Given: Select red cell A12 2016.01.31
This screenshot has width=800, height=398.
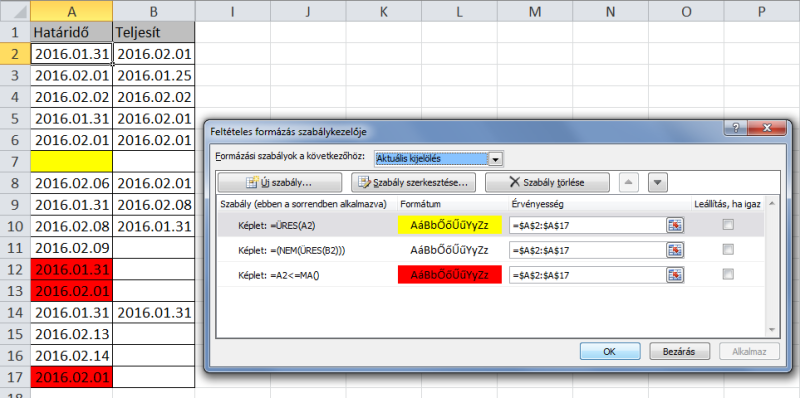Looking at the screenshot, I should [71, 269].
